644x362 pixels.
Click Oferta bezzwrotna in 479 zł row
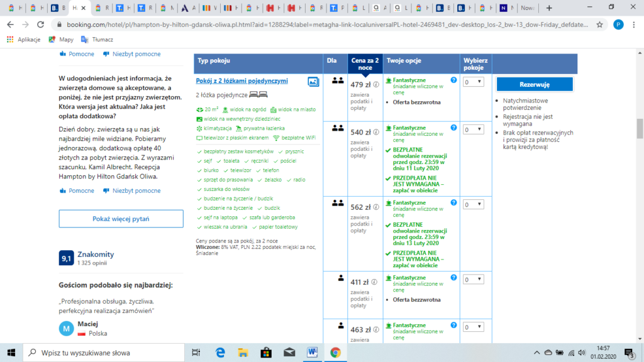416,102
